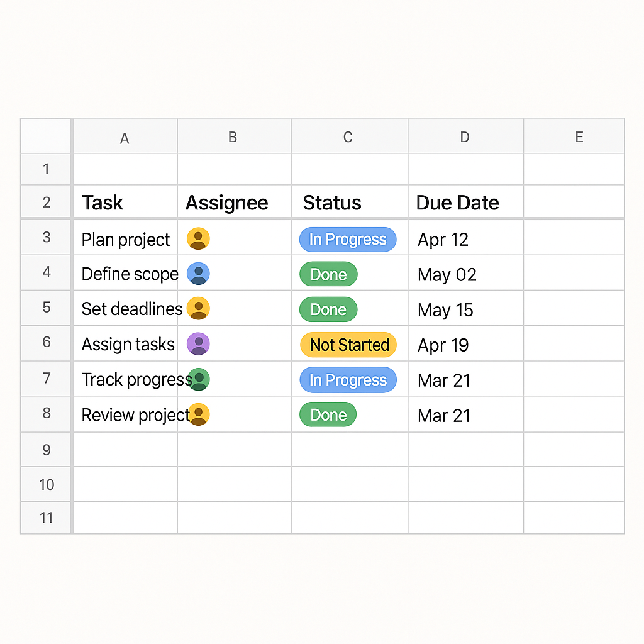Click the In Progress chip for Track progress
Viewport: 644px width, 644px height.
(x=348, y=380)
